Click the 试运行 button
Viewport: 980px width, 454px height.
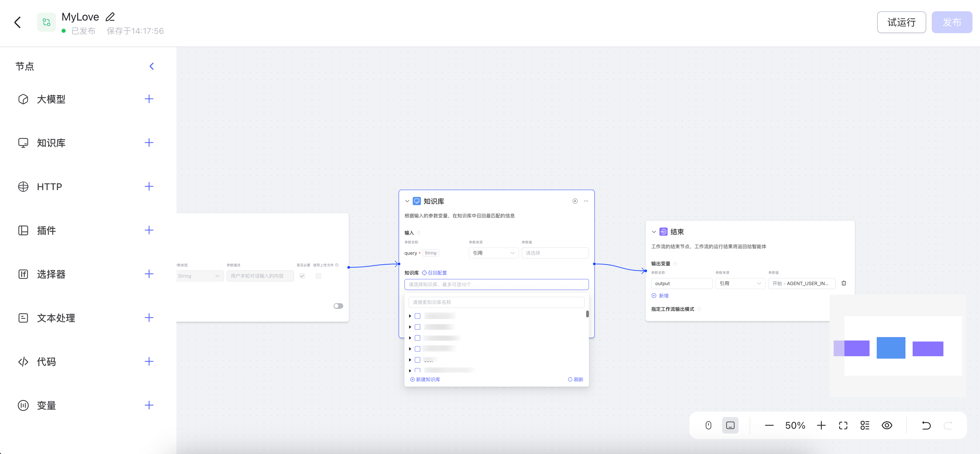[x=901, y=23]
